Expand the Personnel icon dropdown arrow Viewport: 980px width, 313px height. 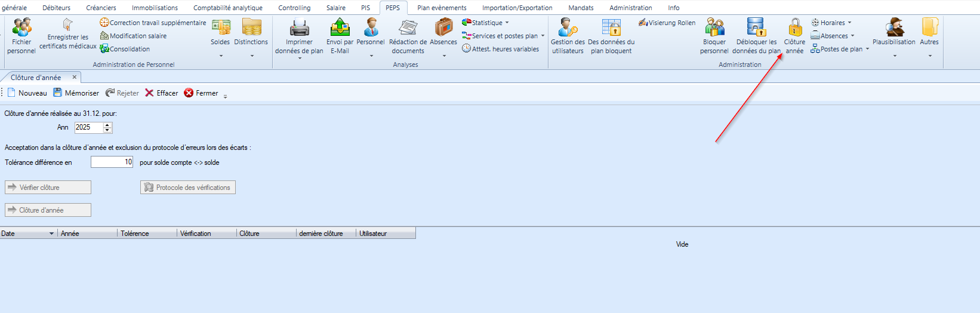[x=371, y=56]
